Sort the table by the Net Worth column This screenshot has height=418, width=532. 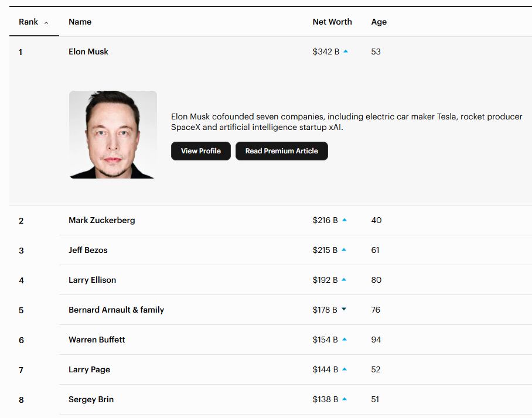[332, 22]
